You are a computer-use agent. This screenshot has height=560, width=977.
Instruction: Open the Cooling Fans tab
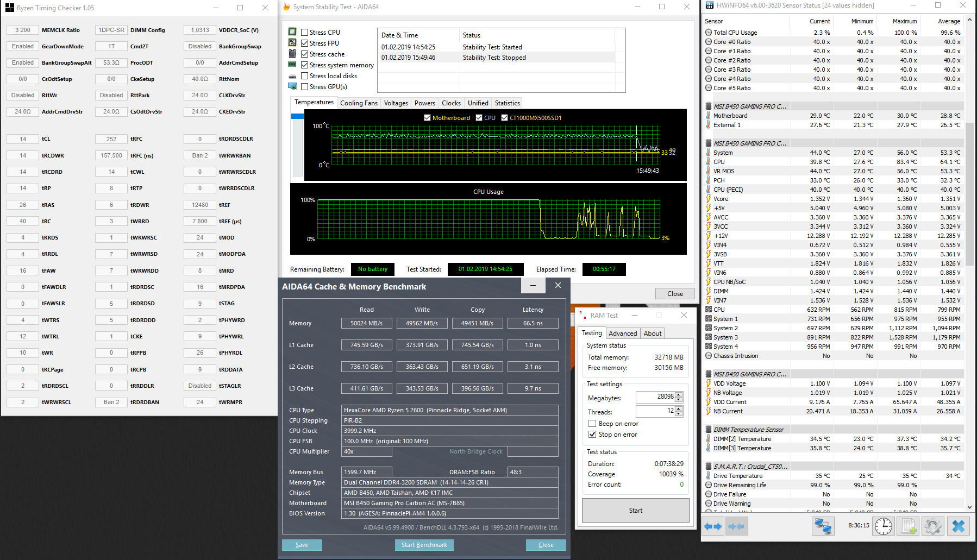[359, 103]
